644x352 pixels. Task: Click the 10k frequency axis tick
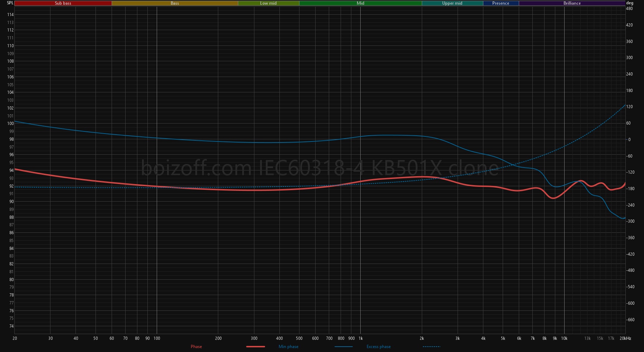(564, 338)
